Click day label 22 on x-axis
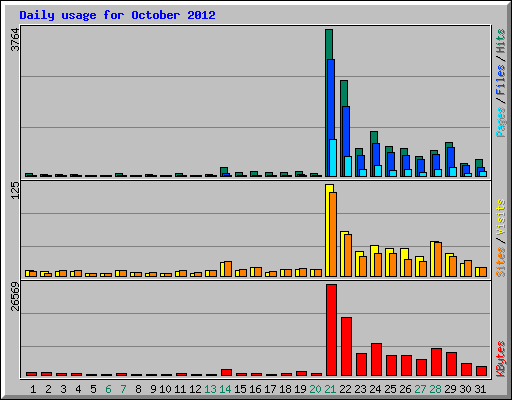Image resolution: width=512 pixels, height=400 pixels. pyautogui.click(x=345, y=389)
